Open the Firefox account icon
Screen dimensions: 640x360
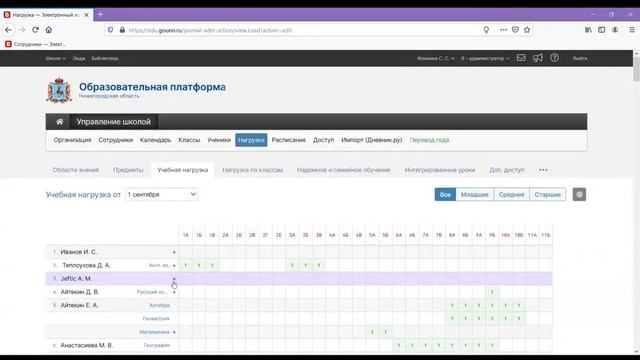(x=615, y=30)
